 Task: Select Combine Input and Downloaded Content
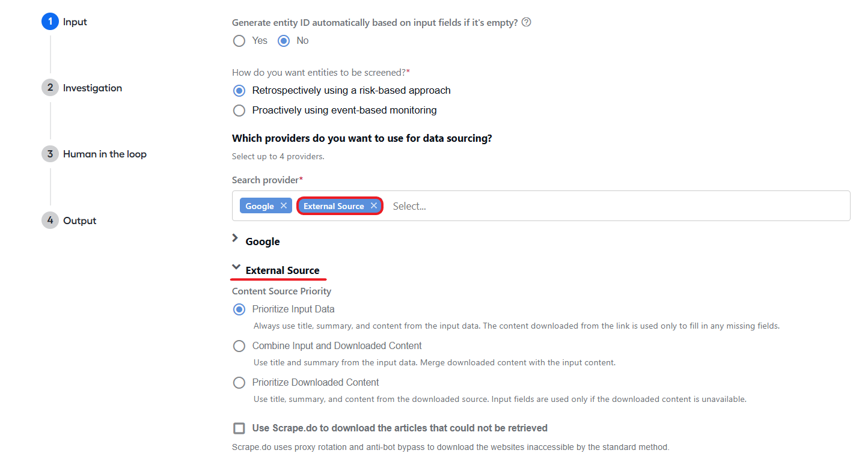(x=239, y=346)
